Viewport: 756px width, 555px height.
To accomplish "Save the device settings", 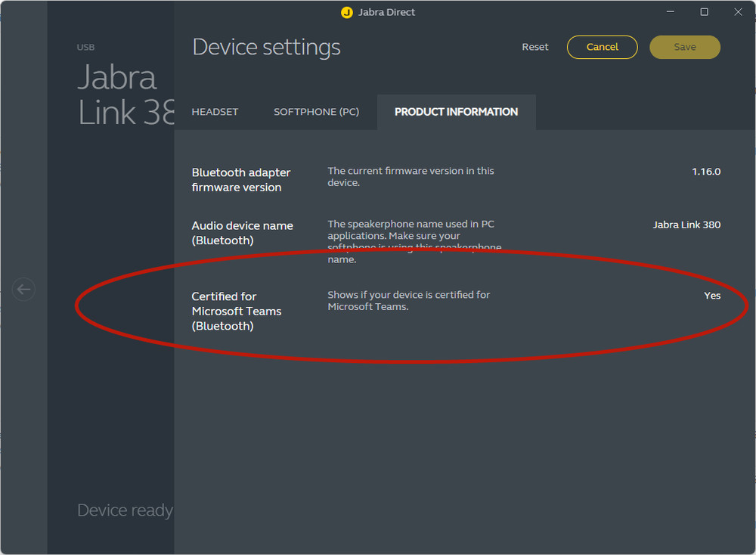I will pos(684,47).
